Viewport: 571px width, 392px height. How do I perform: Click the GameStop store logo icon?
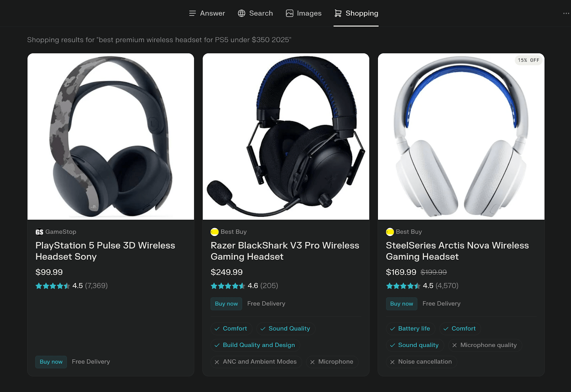(39, 232)
